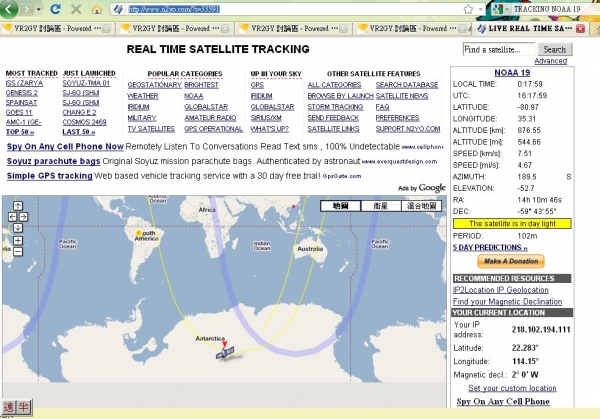Pan the map left with arrow
600x419 pixels.
point(10,215)
